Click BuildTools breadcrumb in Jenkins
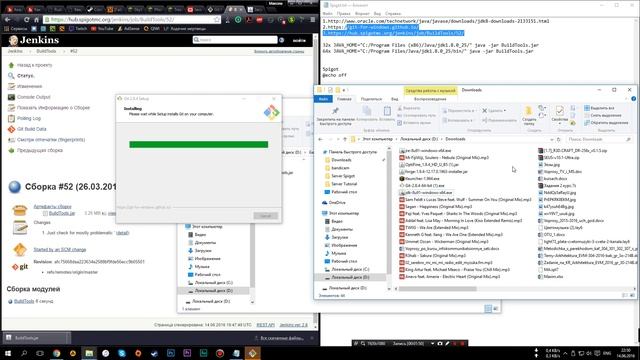The image size is (640, 360). tap(46, 51)
